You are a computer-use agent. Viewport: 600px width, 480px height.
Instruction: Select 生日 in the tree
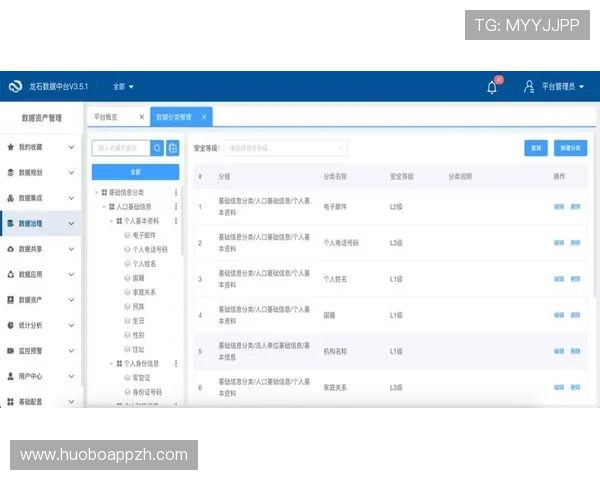(x=138, y=321)
